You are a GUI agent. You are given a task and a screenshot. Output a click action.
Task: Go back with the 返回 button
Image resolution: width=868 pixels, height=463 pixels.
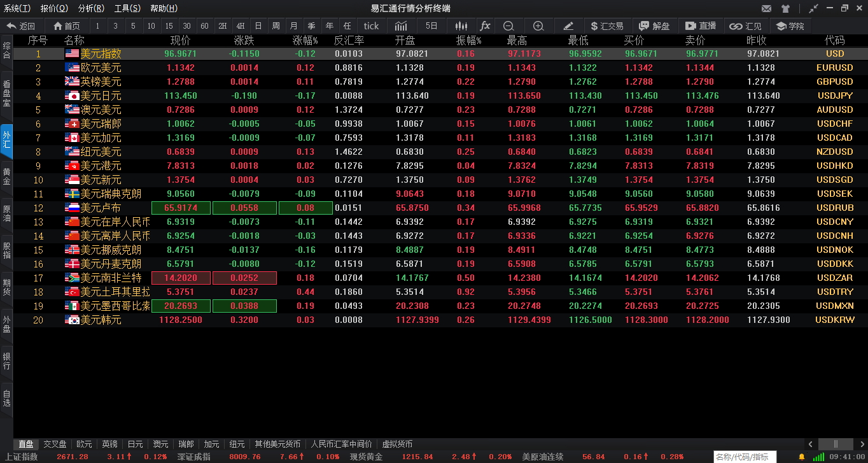click(x=20, y=26)
